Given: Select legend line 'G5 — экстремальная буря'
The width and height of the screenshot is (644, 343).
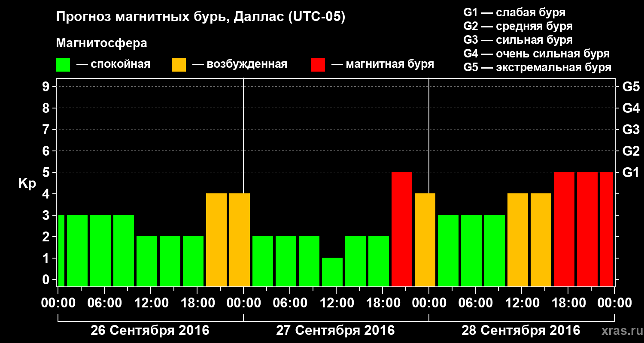Looking at the screenshot, I should point(538,68).
